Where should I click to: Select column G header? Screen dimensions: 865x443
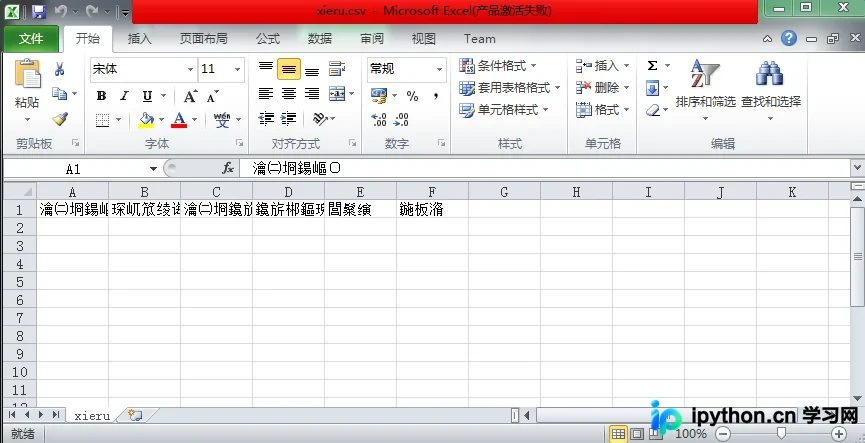(x=504, y=191)
